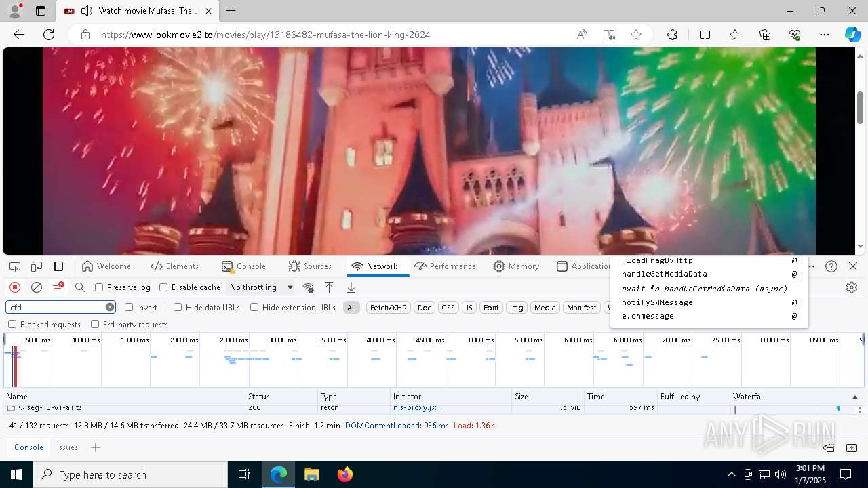
Task: Check 3rd-party requests
Action: (95, 324)
